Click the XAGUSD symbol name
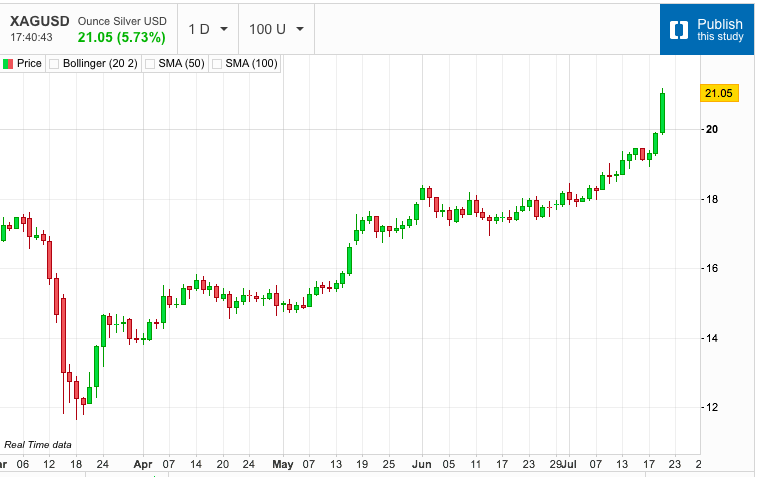 [40, 20]
